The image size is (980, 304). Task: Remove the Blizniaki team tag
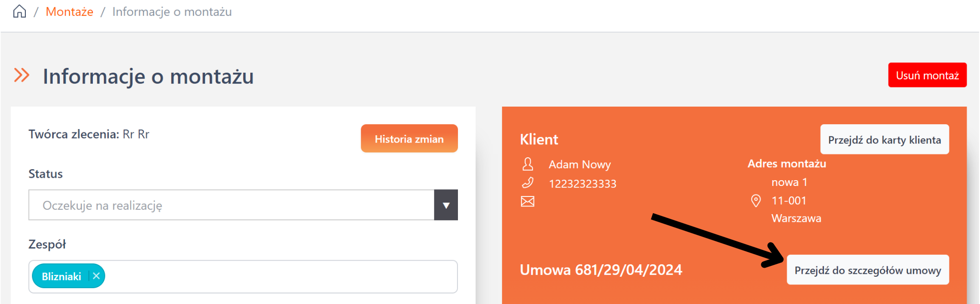click(96, 276)
